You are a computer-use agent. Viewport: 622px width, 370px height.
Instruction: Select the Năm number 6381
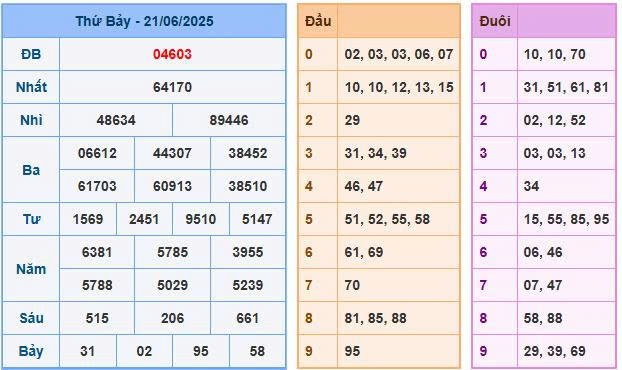97,252
